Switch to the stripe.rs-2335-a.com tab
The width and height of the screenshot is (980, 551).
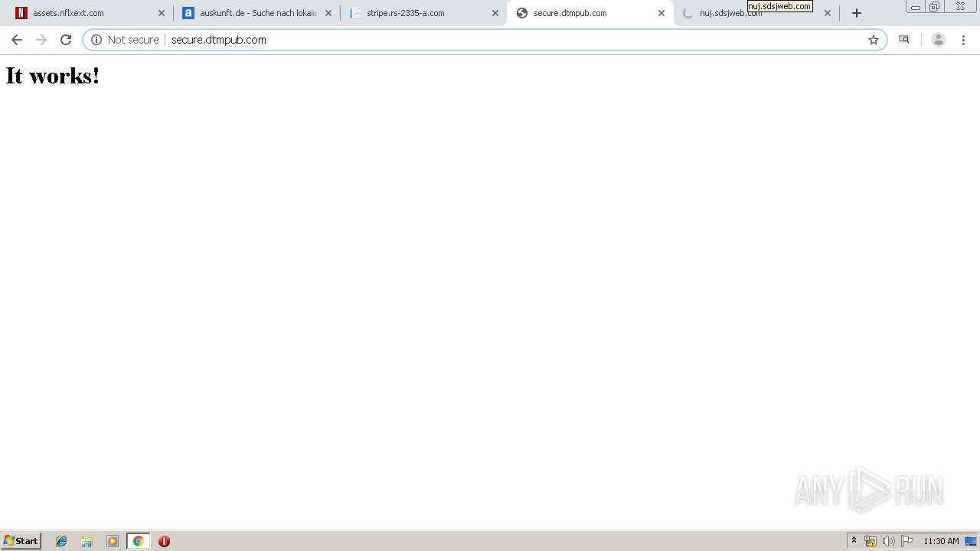click(423, 13)
